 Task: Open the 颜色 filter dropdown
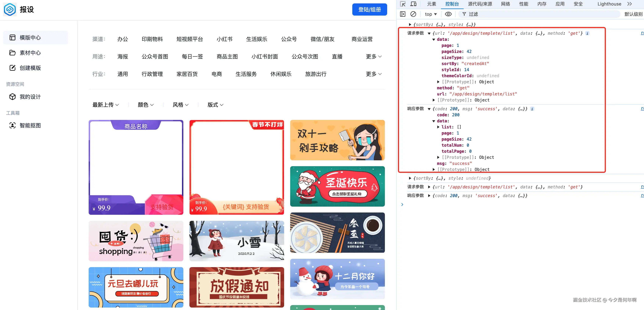click(x=145, y=105)
